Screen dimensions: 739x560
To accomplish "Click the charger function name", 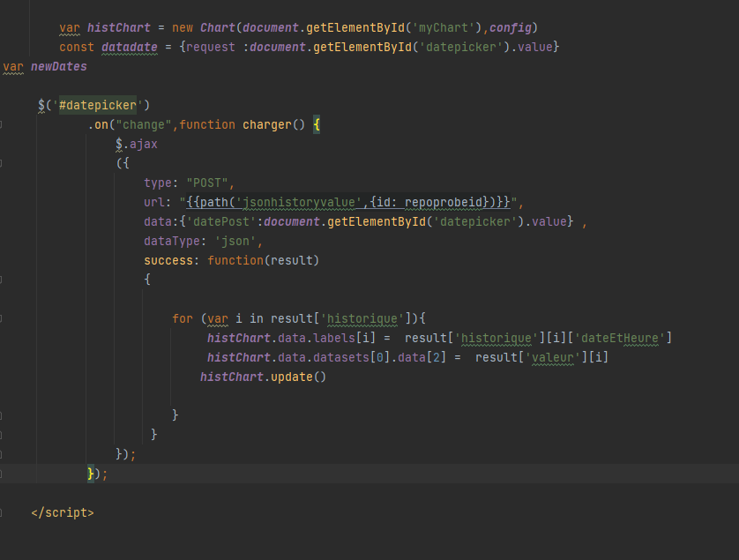I will [x=266, y=125].
